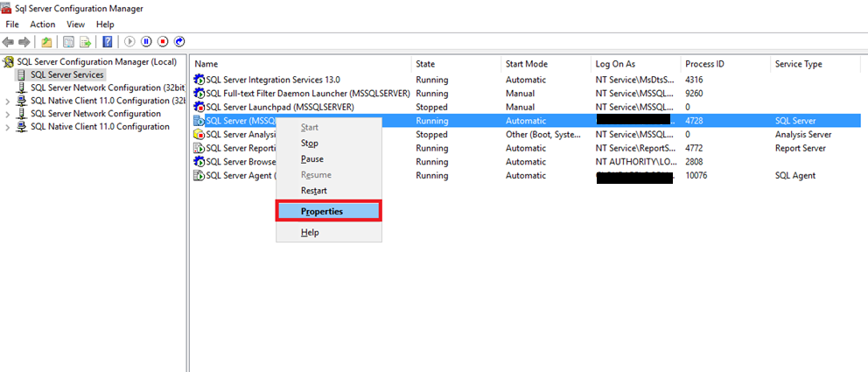This screenshot has width=868, height=372.
Task: Open the File menu
Action: point(12,25)
